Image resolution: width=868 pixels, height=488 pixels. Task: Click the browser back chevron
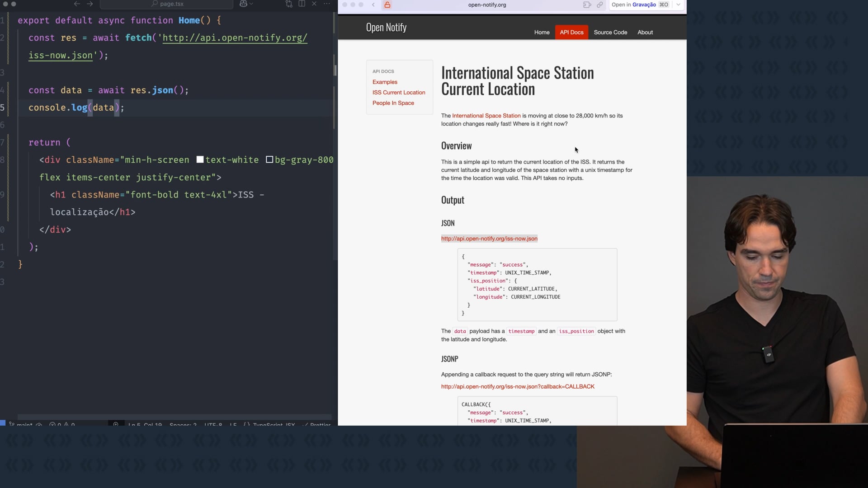pyautogui.click(x=373, y=5)
